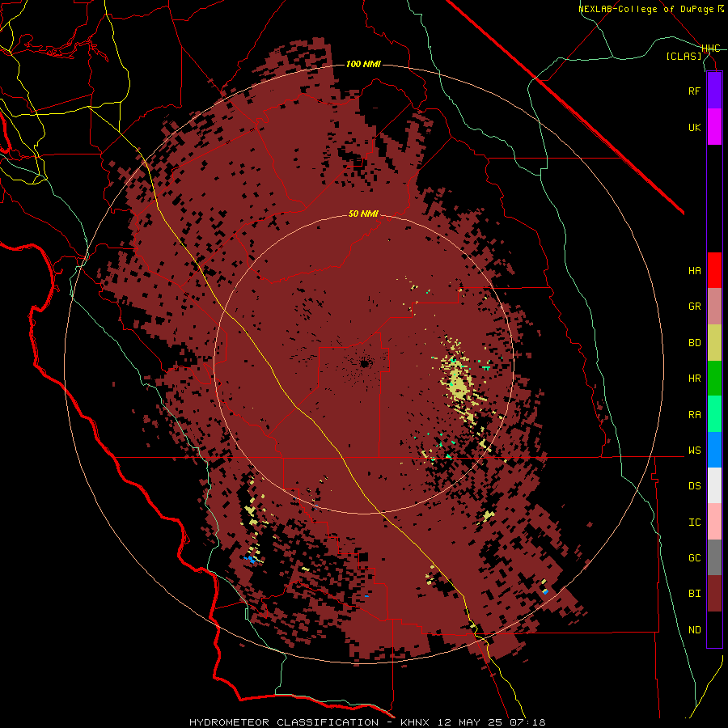This screenshot has width=728, height=728.
Task: Click the WS blue legend swatch
Action: tap(714, 450)
